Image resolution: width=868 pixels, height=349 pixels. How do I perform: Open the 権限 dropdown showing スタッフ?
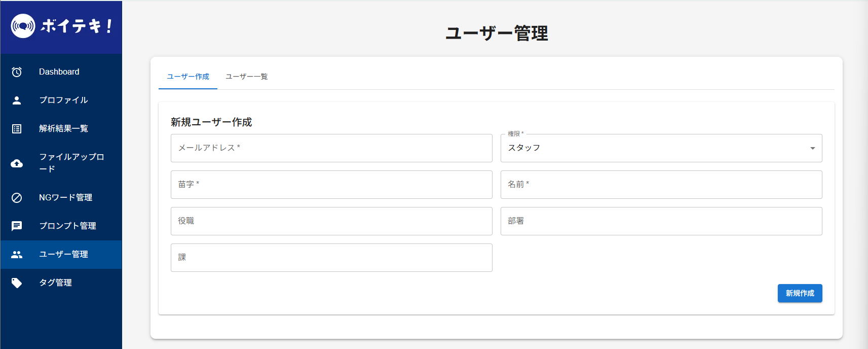pyautogui.click(x=661, y=148)
